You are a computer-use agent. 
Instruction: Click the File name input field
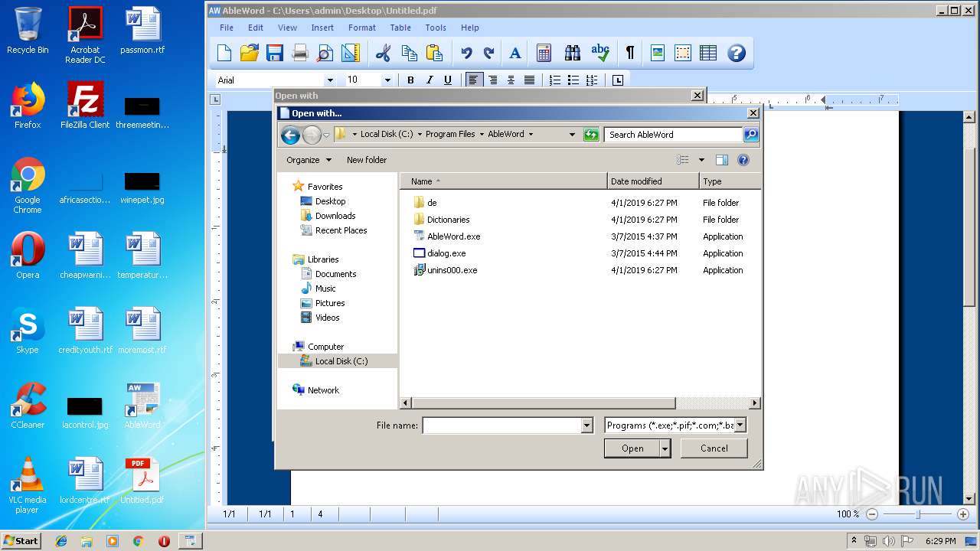coord(502,425)
